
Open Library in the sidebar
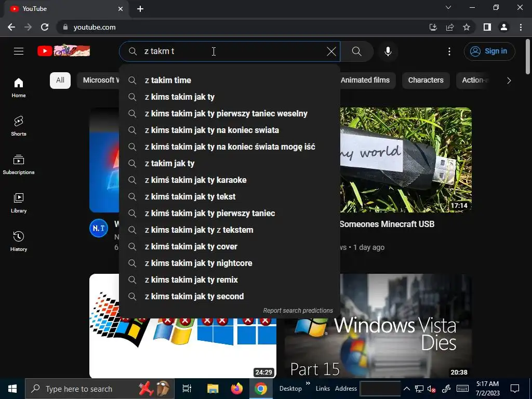point(19,203)
